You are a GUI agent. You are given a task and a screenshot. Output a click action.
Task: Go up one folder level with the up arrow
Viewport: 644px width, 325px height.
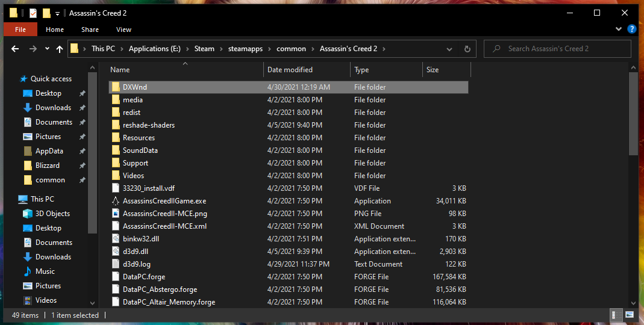pyautogui.click(x=60, y=49)
